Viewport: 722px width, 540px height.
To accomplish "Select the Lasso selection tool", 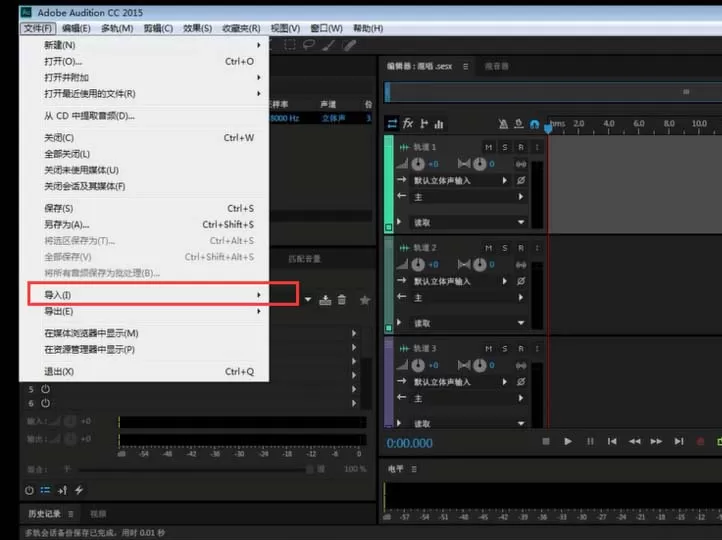I will [309, 45].
